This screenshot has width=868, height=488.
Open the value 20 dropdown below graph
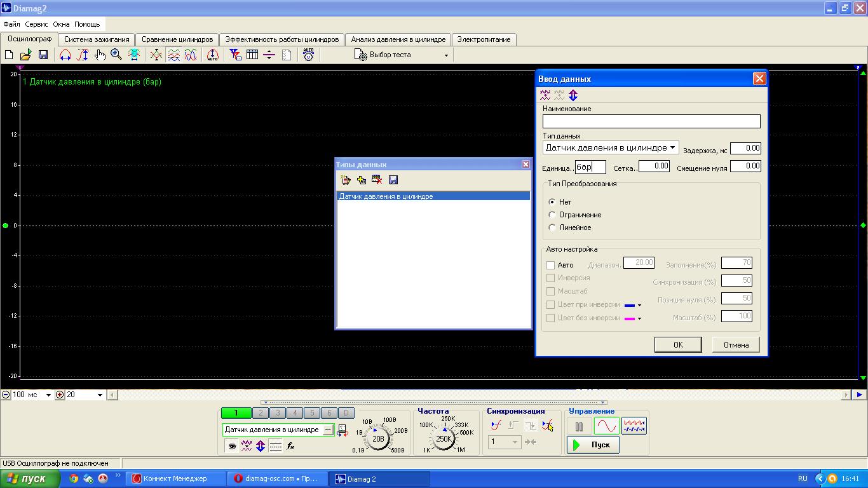point(100,395)
